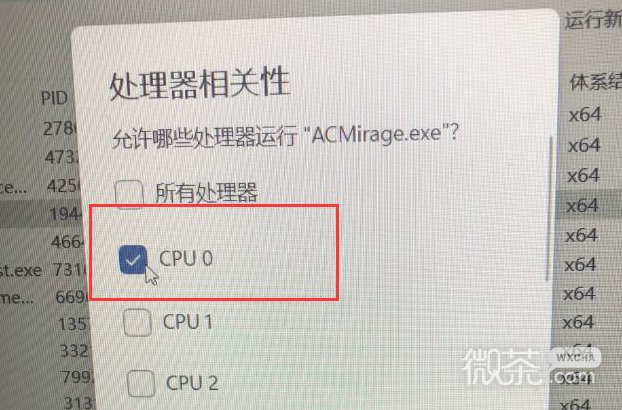Check the 所有处理器 checkbox
622x410 pixels.
[x=129, y=194]
